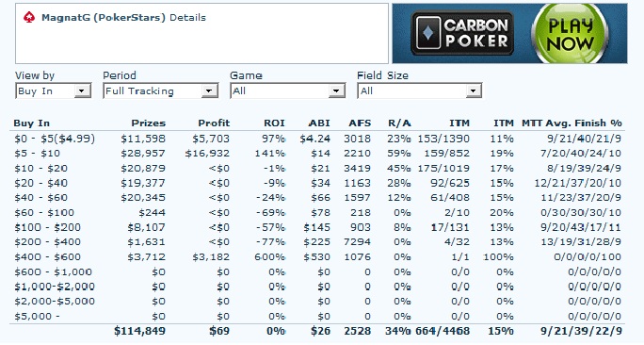Click the Carbon Poker banner text
This screenshot has height=345, width=644.
(476, 33)
